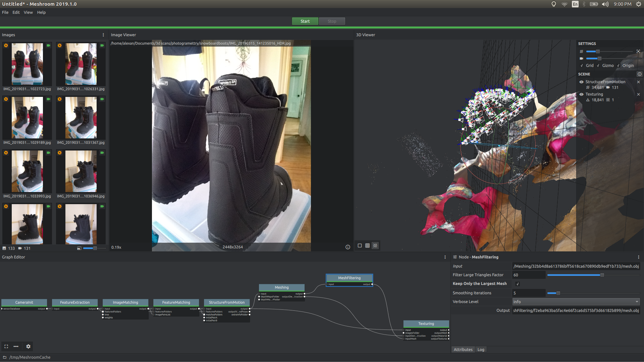Hide the StructureFromMotion scene layer
644x362 pixels.
pyautogui.click(x=581, y=82)
